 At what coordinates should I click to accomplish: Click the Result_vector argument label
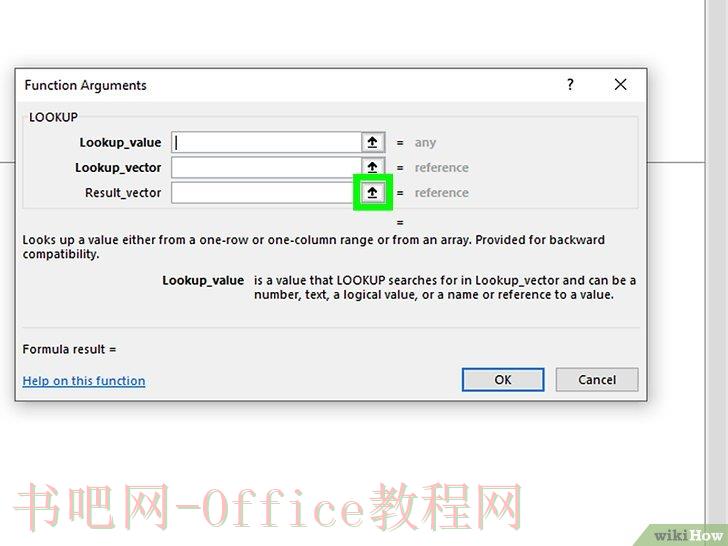[x=123, y=193]
